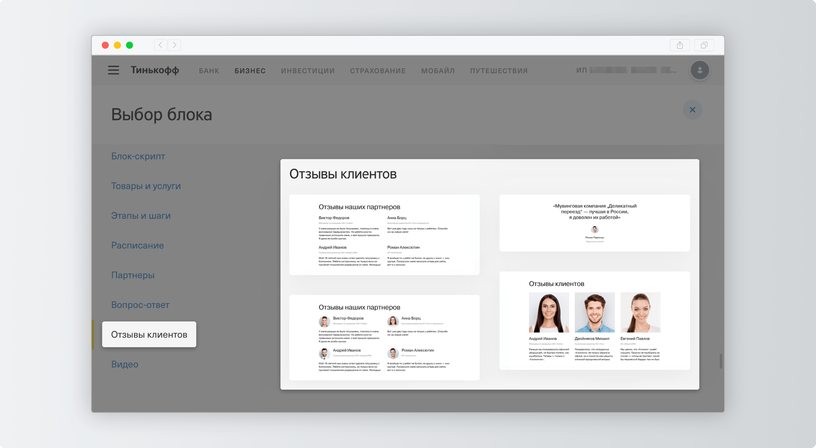
Task: Select the Вопрос-ответ block category
Action: [x=140, y=305]
